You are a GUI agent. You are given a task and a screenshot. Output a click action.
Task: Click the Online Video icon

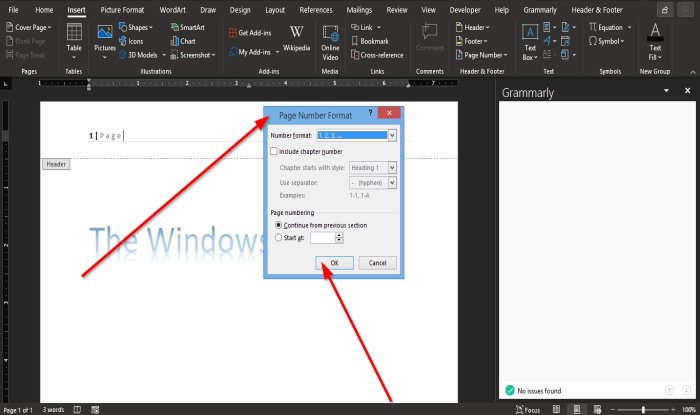(x=330, y=33)
